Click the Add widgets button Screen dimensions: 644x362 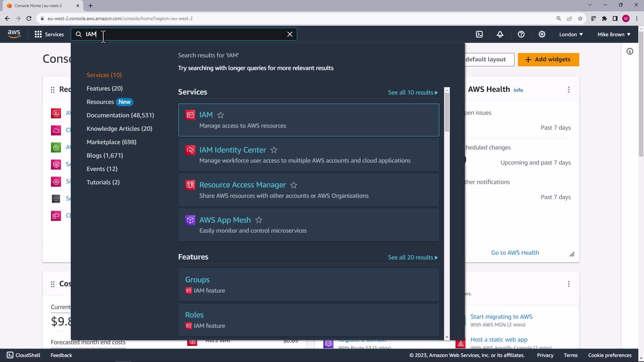[548, 59]
